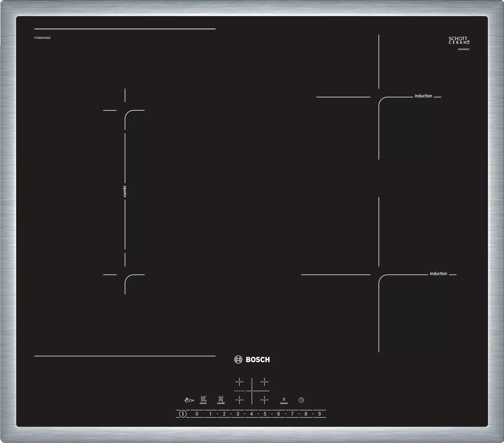504x443 pixels.
Task: Activate the boost power function
Action: [x=284, y=401]
